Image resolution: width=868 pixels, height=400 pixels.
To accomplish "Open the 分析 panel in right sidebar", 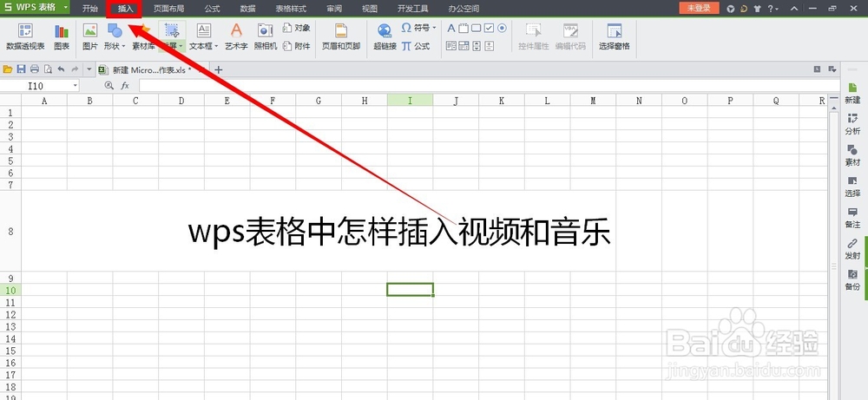I will (852, 124).
